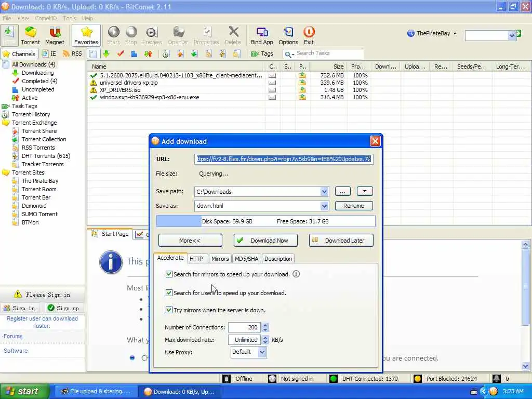Add a Magnet link from toolbar
532x399 pixels.
click(55, 35)
